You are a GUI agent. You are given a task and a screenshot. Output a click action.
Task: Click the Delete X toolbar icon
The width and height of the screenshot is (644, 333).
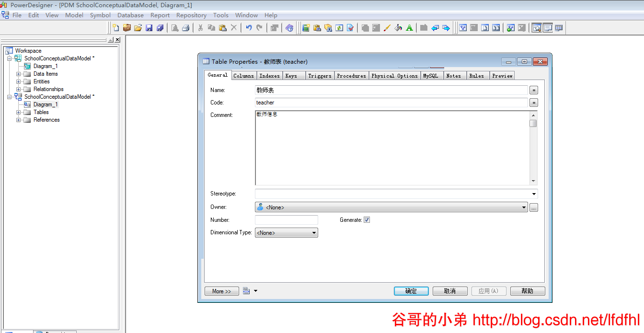pos(234,28)
